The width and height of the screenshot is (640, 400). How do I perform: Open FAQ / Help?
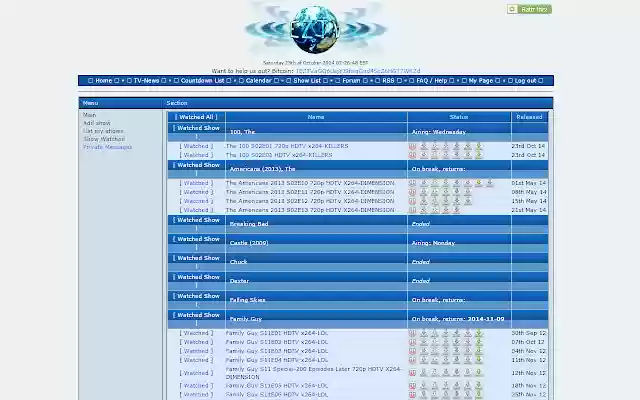(432, 81)
